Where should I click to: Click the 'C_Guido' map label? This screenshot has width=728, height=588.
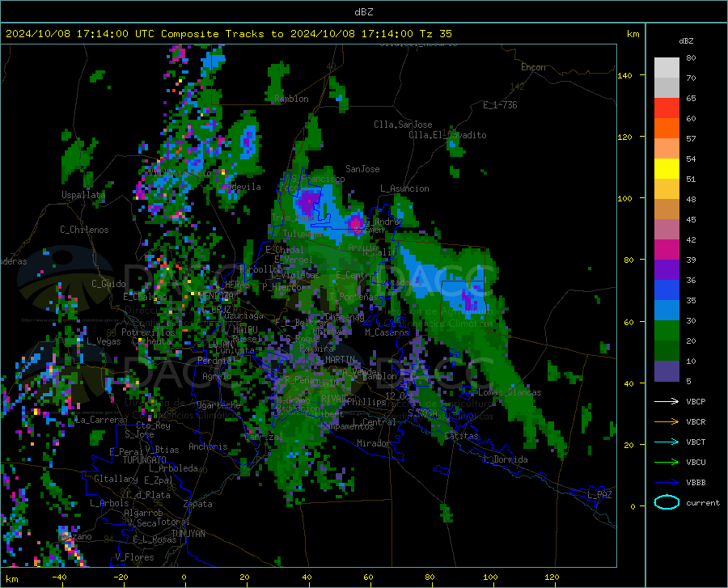pyautogui.click(x=108, y=284)
